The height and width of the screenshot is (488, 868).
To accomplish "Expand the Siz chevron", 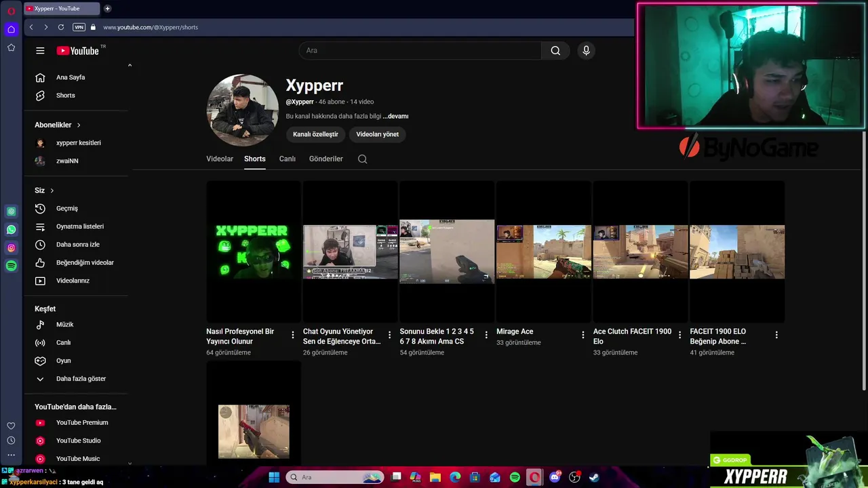I will point(52,190).
